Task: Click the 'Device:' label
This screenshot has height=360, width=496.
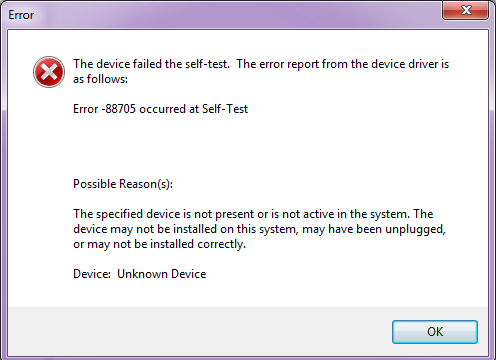Action: 92,274
